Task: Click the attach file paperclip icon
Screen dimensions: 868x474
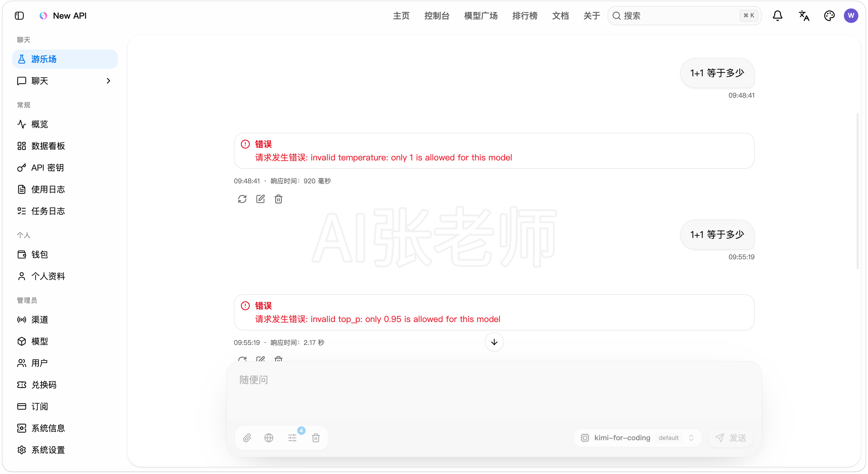Action: [247, 438]
